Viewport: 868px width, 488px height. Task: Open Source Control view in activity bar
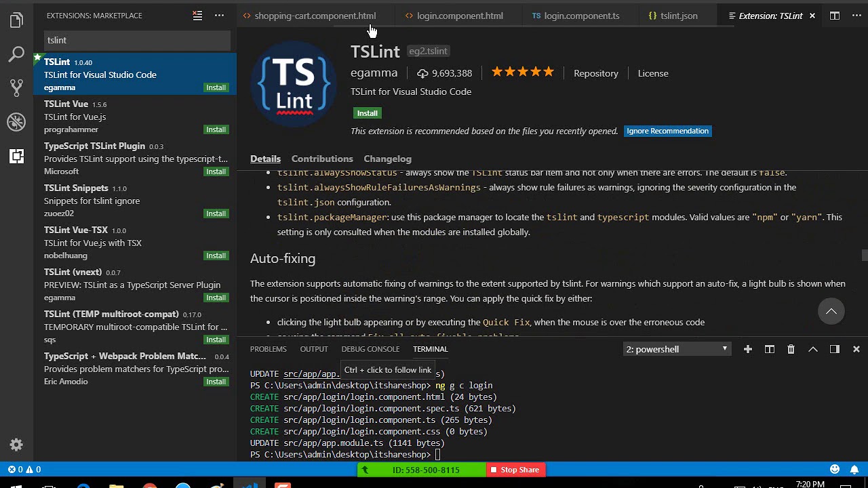click(16, 87)
